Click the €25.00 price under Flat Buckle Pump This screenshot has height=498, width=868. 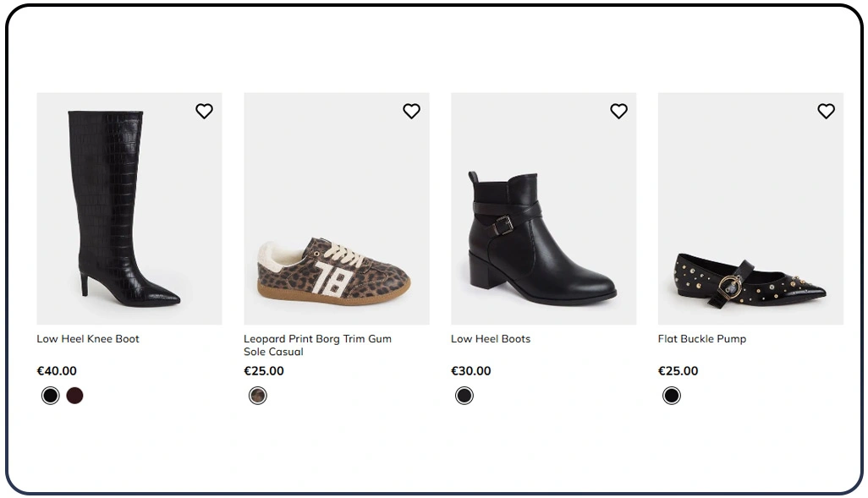click(678, 370)
